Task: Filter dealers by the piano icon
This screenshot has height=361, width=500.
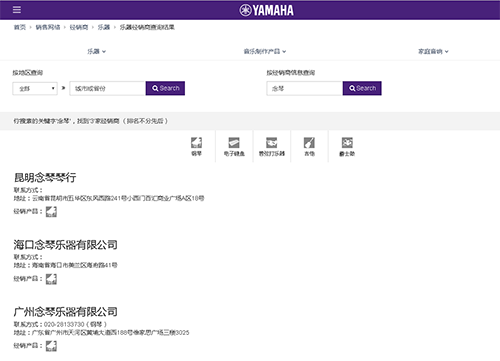Action: point(196,146)
